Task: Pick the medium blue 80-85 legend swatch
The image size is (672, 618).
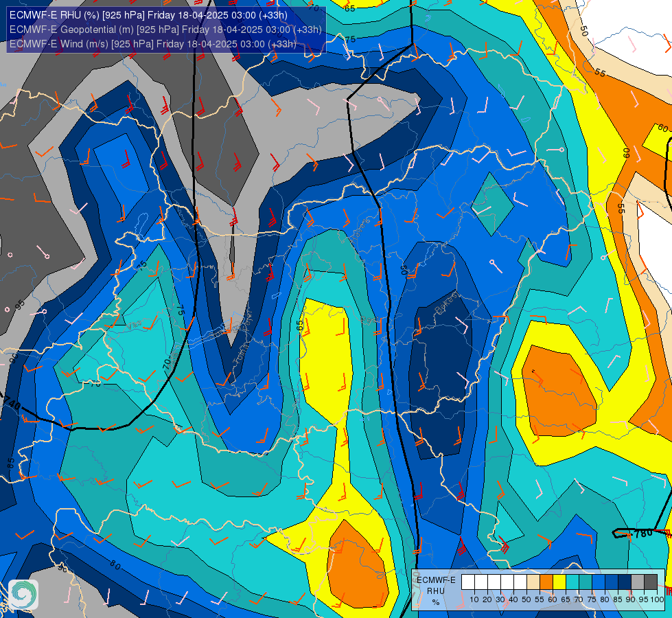Action: pos(612,582)
